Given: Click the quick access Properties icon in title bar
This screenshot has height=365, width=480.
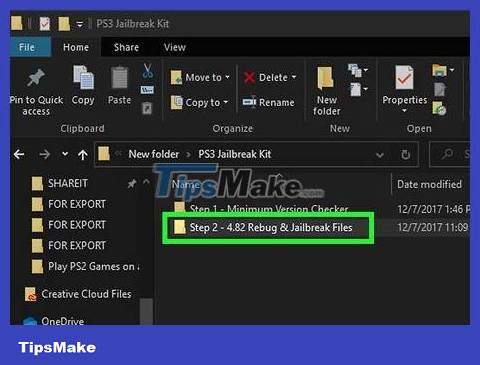Looking at the screenshot, I should [45, 24].
